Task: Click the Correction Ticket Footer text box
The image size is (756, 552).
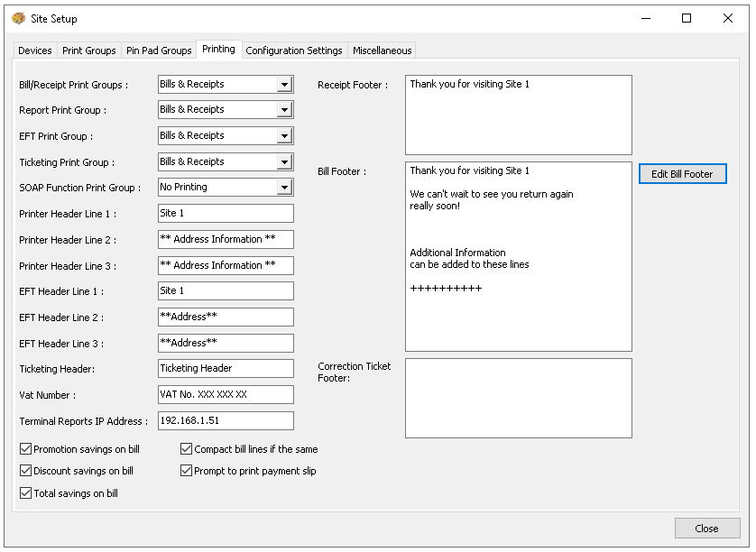Action: [519, 398]
